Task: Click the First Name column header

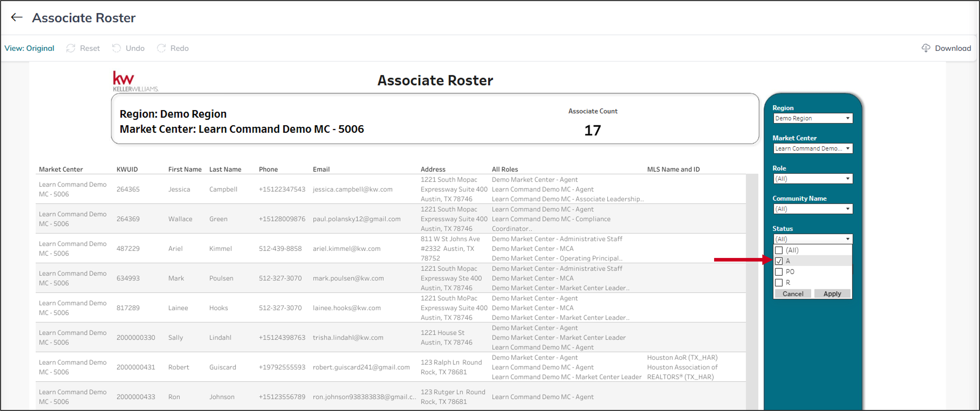Action: pyautogui.click(x=185, y=169)
